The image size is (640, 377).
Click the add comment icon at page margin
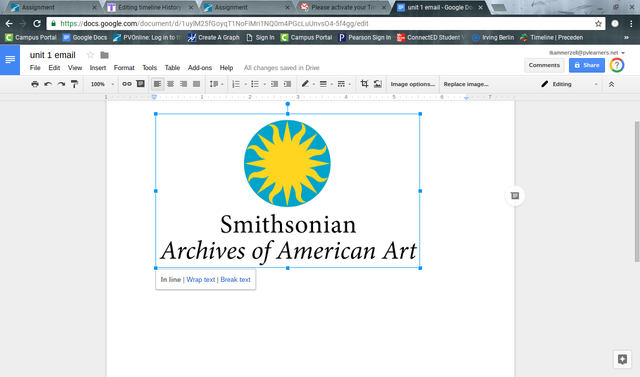pyautogui.click(x=515, y=196)
